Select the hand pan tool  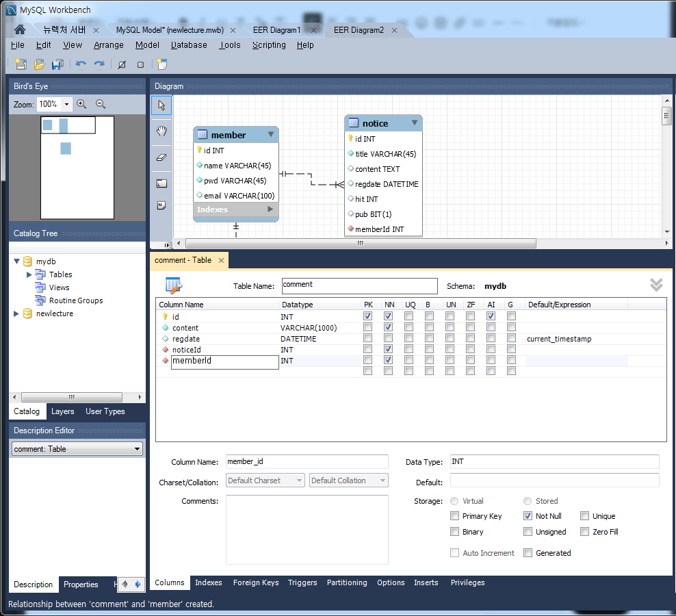click(161, 131)
